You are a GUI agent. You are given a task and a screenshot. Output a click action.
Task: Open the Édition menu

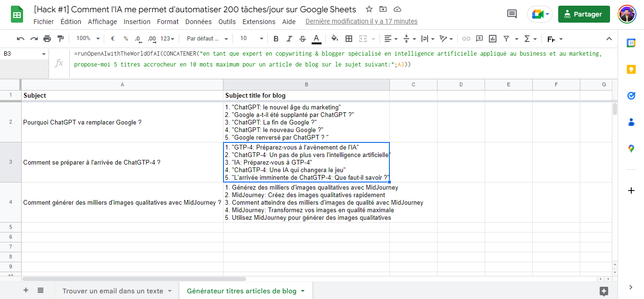(x=71, y=22)
